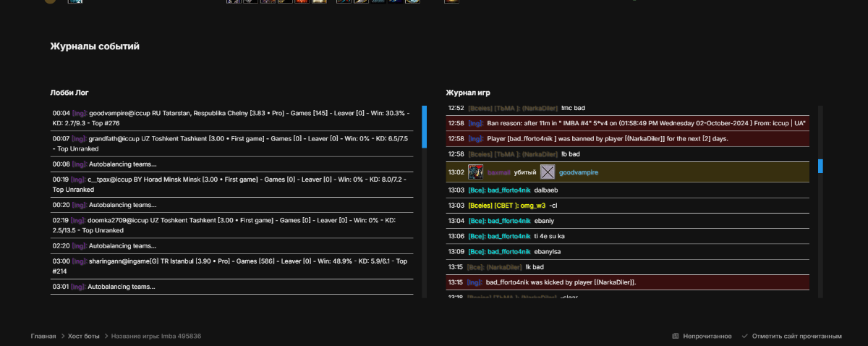Click the game log scrollbar thumb
Screen dimensions: 868x346
(x=820, y=166)
